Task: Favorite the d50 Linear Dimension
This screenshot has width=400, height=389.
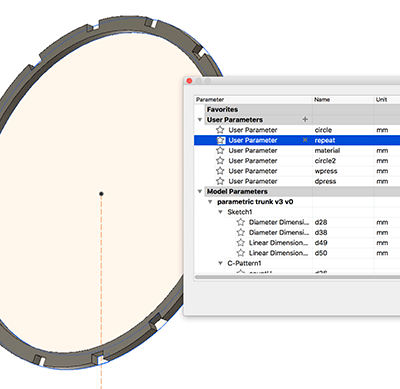Action: 241,253
